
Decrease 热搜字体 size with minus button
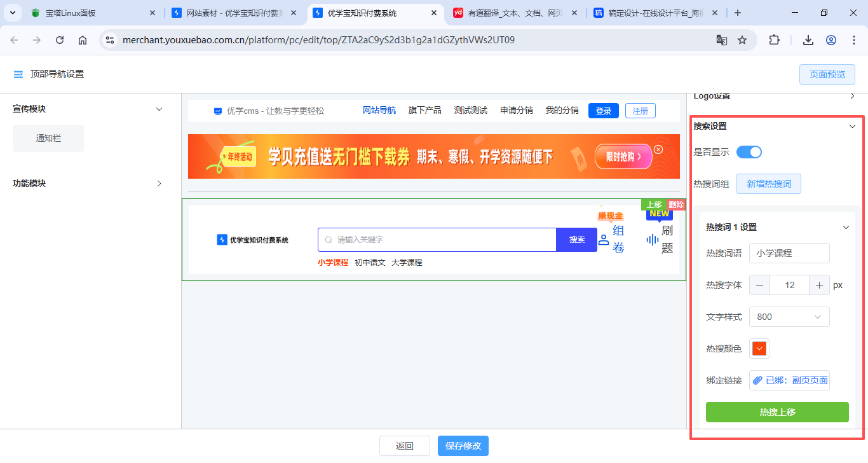760,285
